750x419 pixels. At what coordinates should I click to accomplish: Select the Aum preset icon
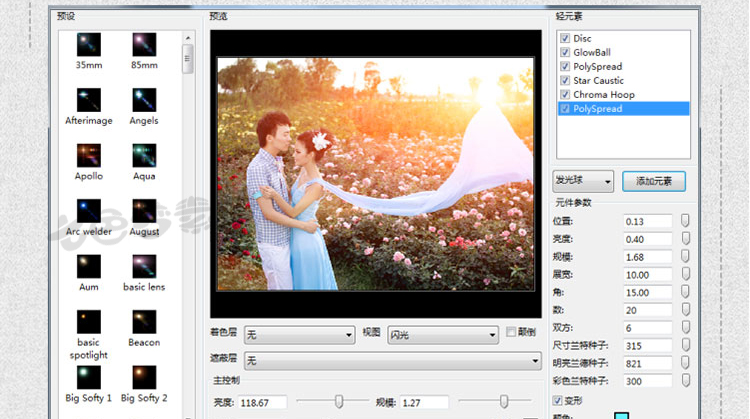[89, 266]
